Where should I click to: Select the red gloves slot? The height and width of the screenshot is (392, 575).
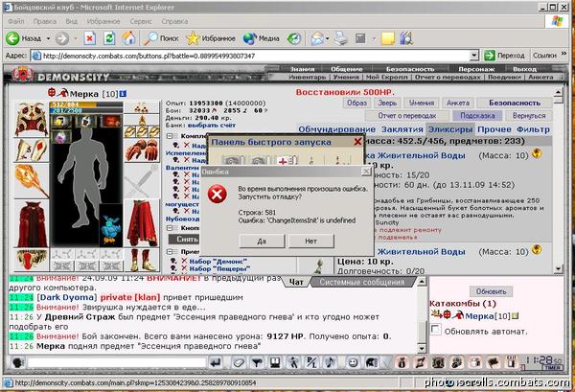142,150
